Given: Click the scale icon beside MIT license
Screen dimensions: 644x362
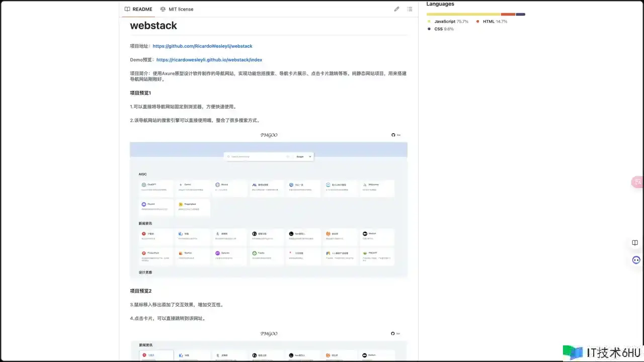Looking at the screenshot, I should [x=163, y=9].
